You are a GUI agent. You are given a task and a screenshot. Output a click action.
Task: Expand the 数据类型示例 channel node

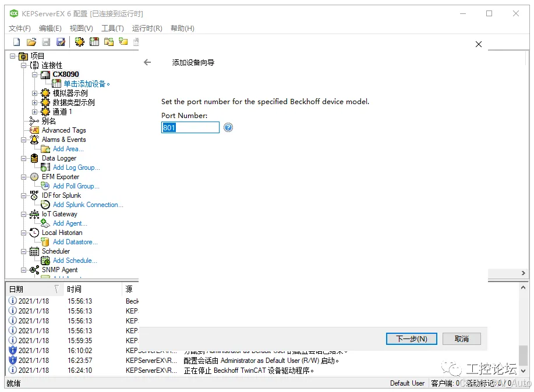(35, 102)
